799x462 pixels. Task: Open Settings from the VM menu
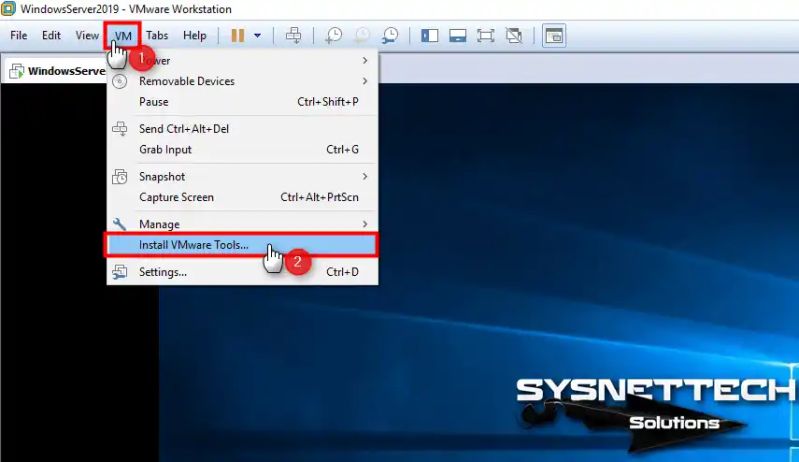[243, 272]
